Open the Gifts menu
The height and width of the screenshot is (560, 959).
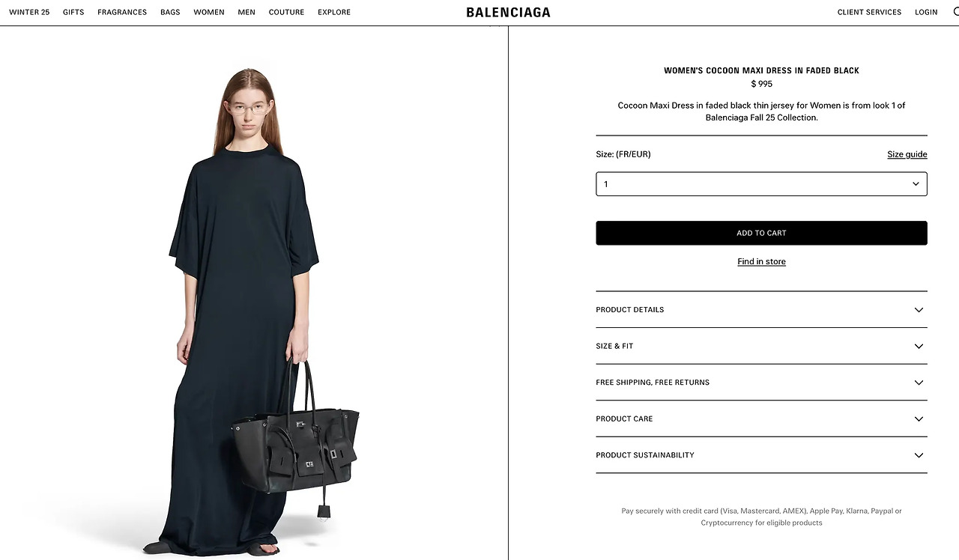coord(73,12)
